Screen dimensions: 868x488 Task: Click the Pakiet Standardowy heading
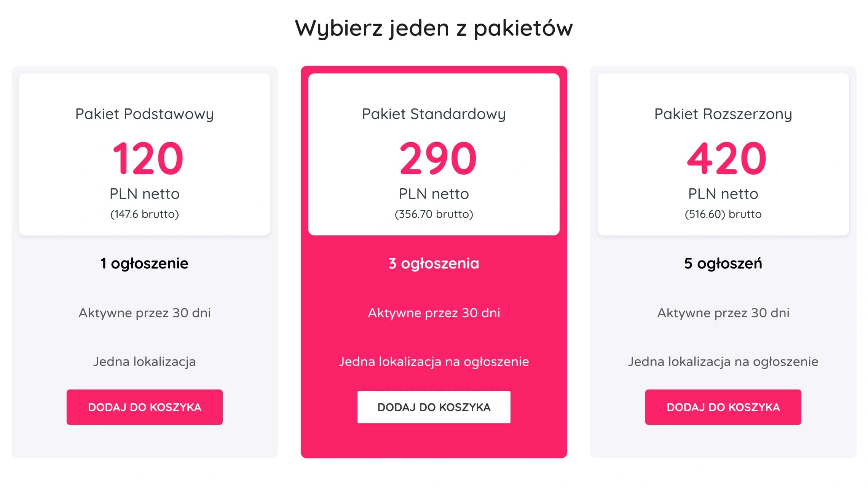pos(434,114)
